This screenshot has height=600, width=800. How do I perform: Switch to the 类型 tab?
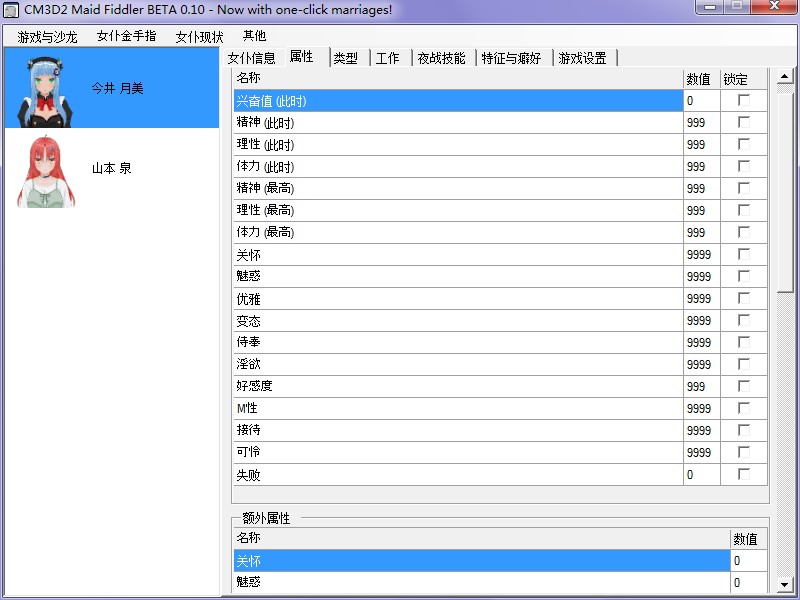pos(346,58)
